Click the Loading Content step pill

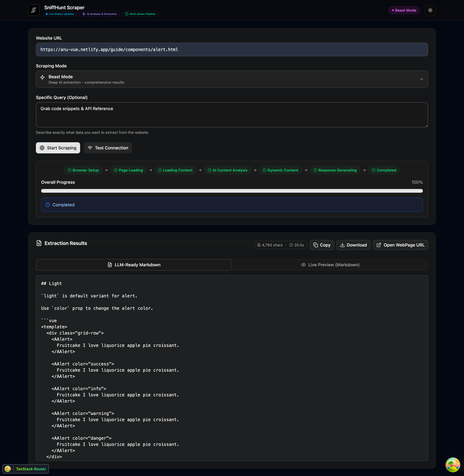(x=175, y=170)
